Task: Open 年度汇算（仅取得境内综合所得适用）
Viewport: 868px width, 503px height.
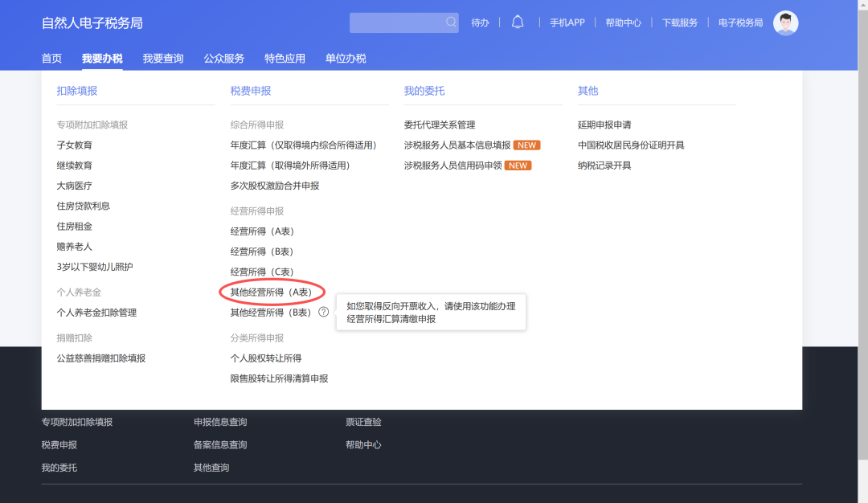Action: coord(303,145)
